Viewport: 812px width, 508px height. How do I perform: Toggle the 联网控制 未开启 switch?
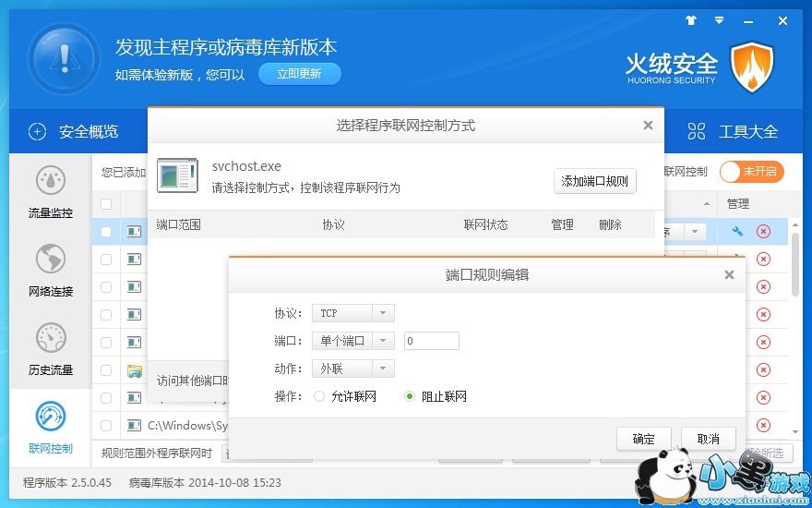pyautogui.click(x=752, y=172)
